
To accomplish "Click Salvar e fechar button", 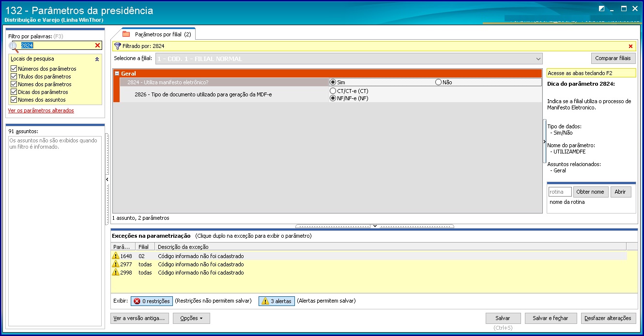I will 551,318.
